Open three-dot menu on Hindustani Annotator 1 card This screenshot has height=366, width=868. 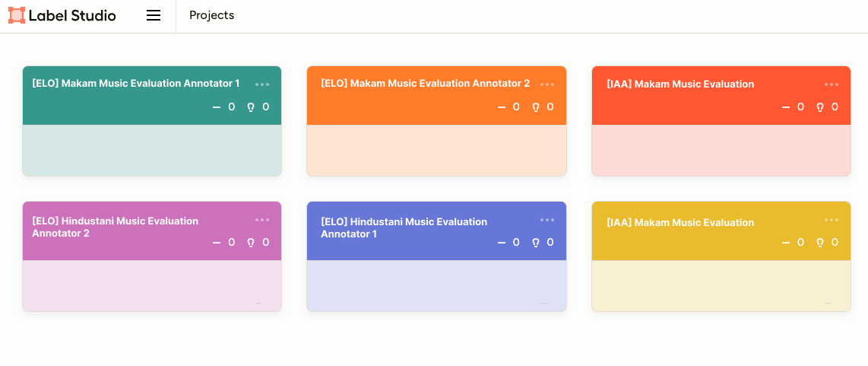[x=547, y=220]
